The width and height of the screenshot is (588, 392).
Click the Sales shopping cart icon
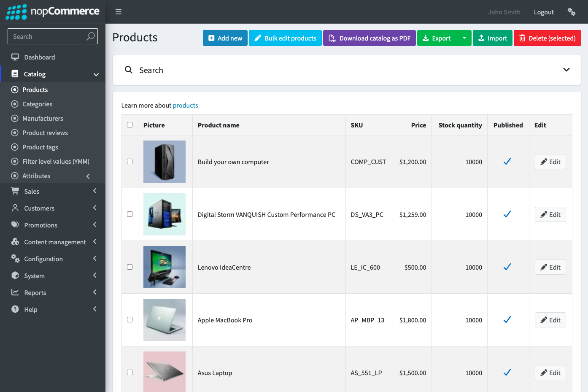point(15,191)
